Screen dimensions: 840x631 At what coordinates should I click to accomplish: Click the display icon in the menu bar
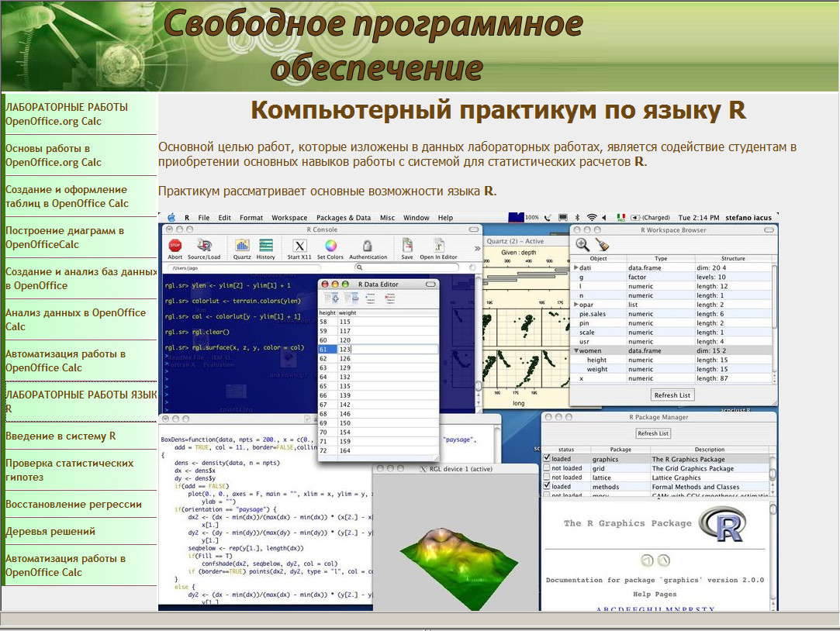click(x=563, y=217)
